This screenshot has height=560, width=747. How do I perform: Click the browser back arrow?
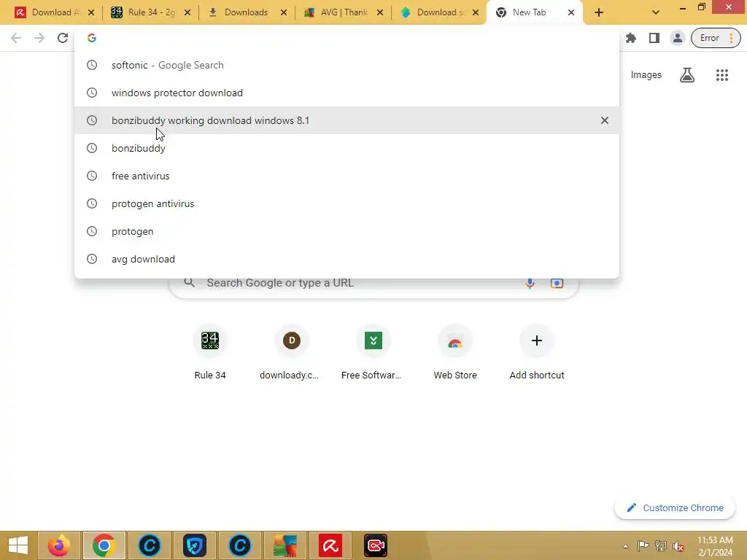click(x=16, y=38)
